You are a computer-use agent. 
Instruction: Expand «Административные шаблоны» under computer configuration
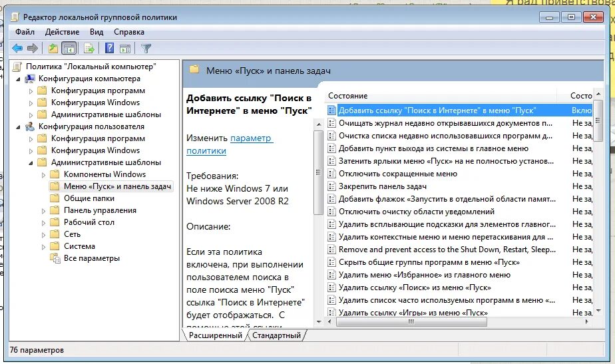(31, 115)
